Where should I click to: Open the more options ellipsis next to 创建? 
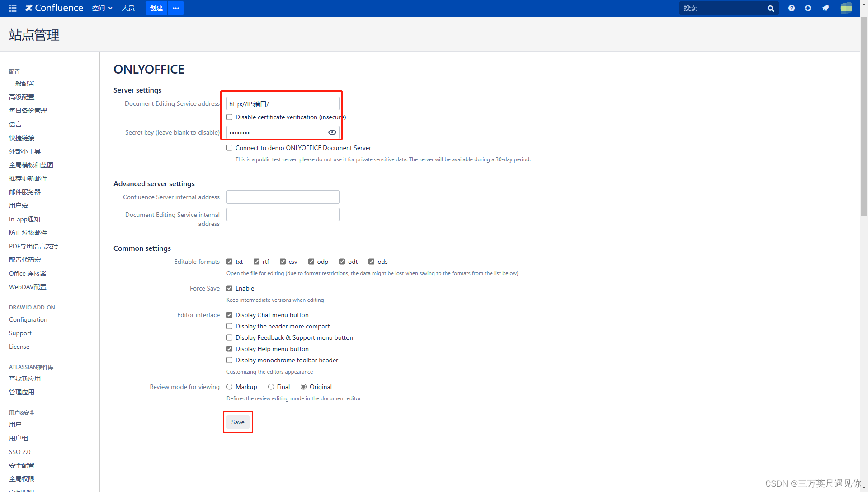pyautogui.click(x=176, y=8)
